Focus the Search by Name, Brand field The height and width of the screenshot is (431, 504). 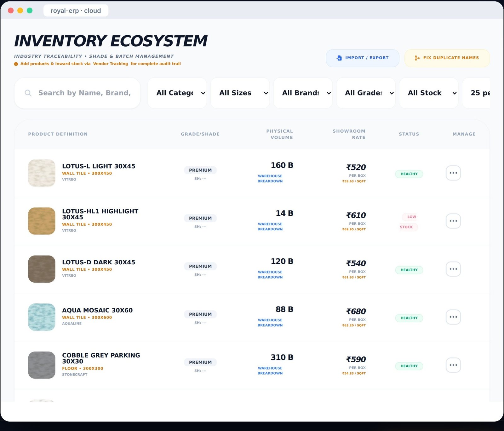(77, 93)
